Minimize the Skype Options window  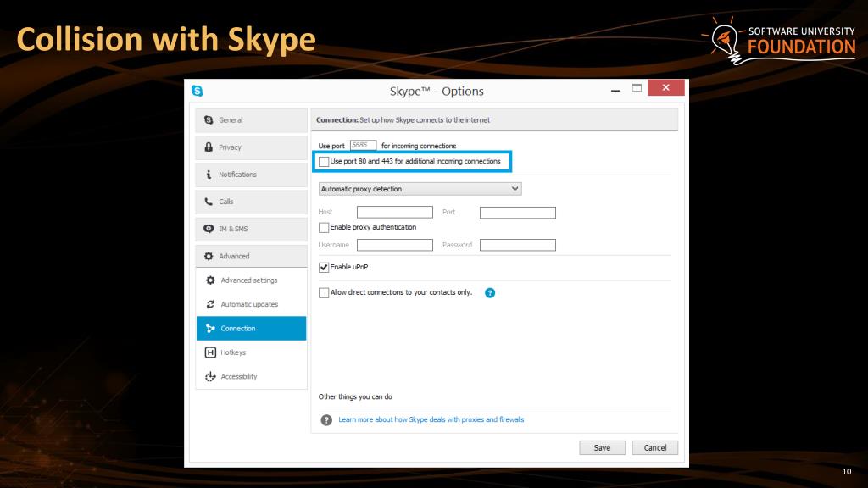[615, 88]
